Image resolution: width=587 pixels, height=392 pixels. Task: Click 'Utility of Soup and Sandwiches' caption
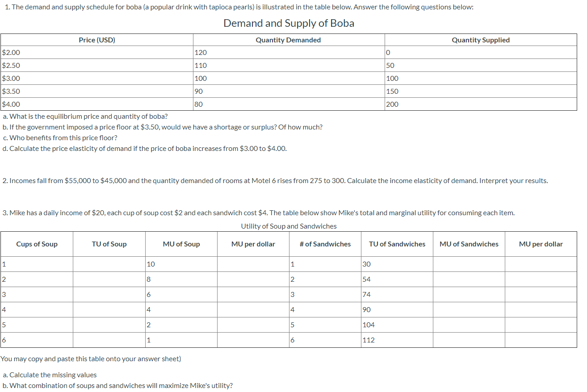point(289,226)
